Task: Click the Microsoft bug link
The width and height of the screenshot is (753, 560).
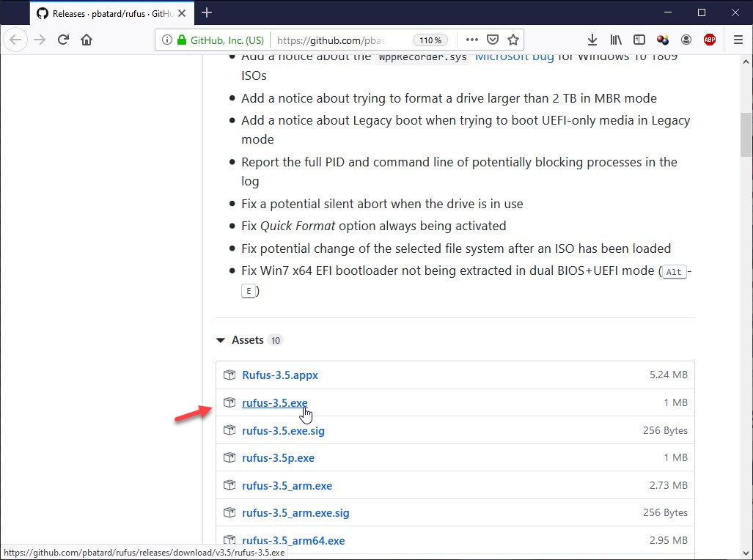Action: coord(515,56)
